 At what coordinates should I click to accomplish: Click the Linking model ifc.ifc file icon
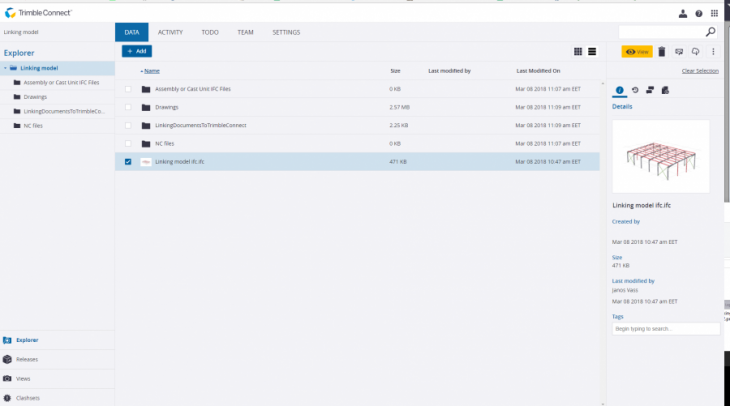point(146,162)
